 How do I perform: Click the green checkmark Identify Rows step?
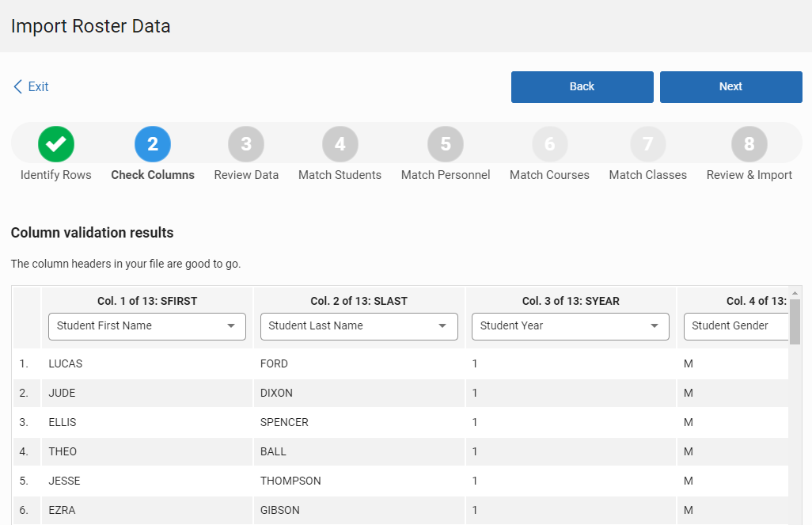click(x=56, y=143)
